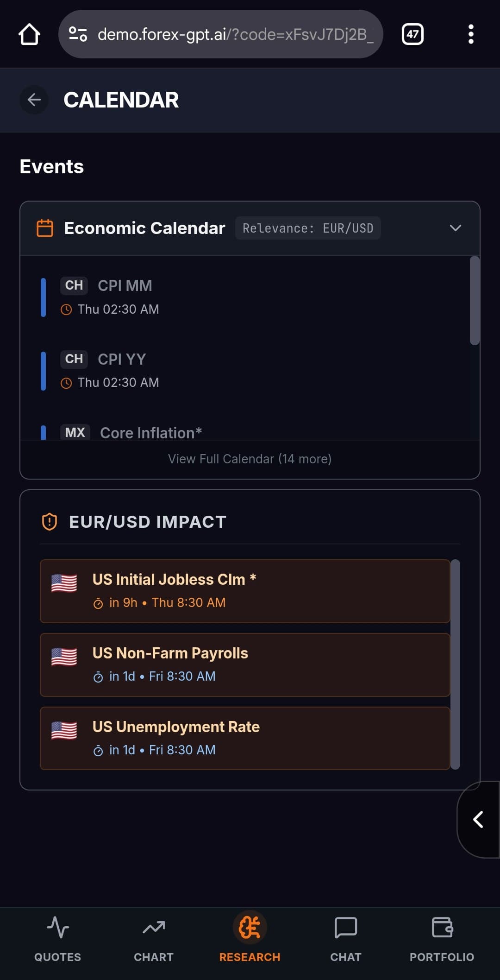
Task: Open the US Initial Jobless Clm event
Action: [245, 591]
